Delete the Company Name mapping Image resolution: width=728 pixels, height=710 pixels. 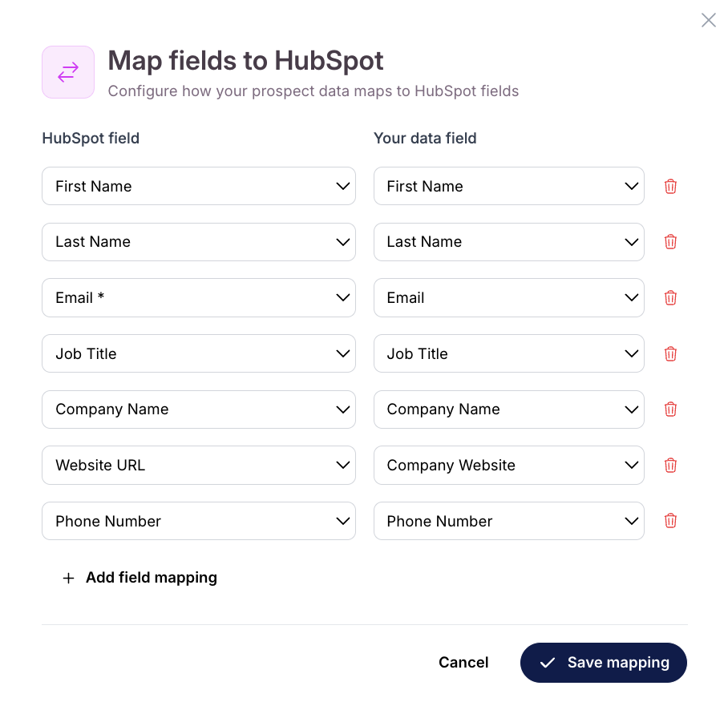click(670, 409)
